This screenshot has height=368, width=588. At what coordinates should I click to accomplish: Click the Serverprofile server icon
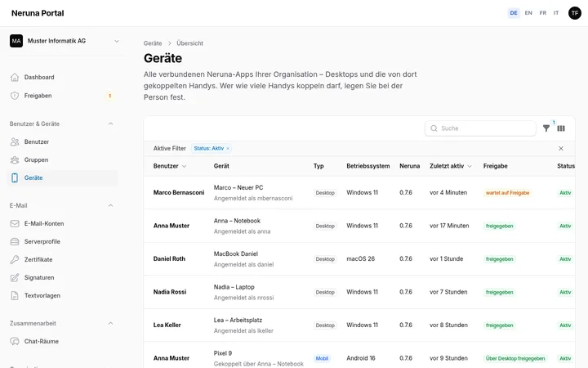(x=15, y=242)
